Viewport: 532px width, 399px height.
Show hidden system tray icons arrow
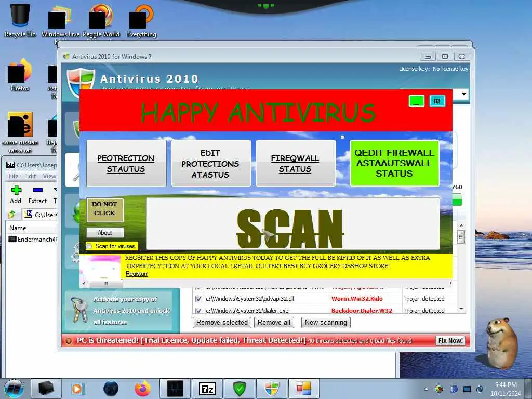[x=426, y=389]
